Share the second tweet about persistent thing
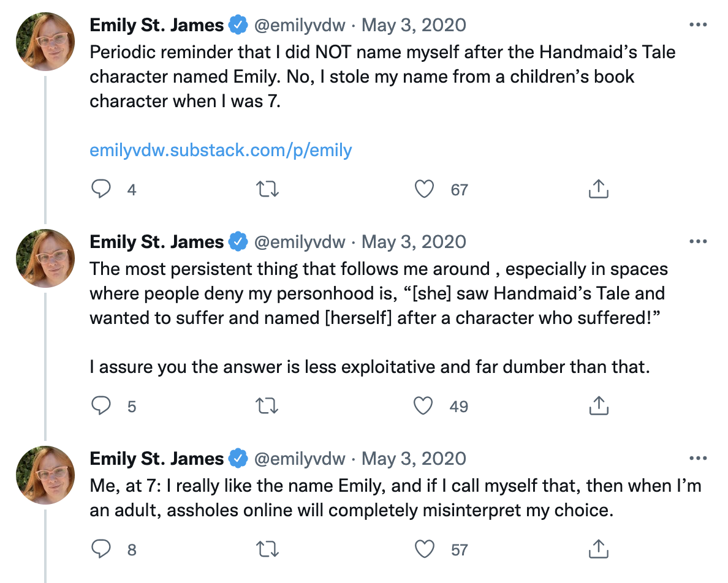Image resolution: width=728 pixels, height=583 pixels. (598, 405)
